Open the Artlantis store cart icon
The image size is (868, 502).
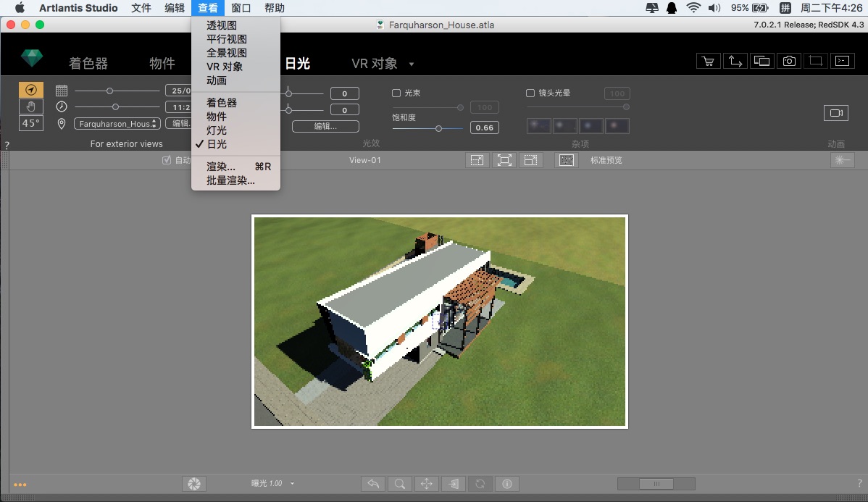(708, 61)
